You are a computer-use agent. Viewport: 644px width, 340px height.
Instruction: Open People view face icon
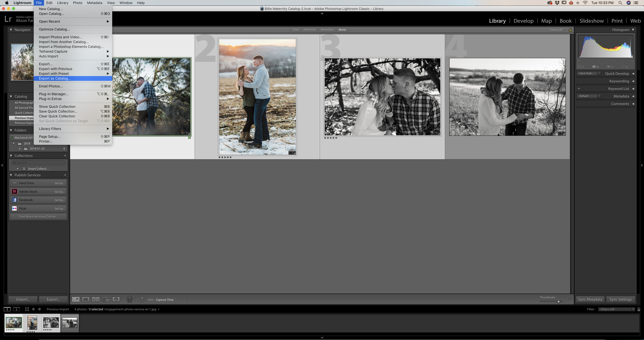pyautogui.click(x=116, y=299)
